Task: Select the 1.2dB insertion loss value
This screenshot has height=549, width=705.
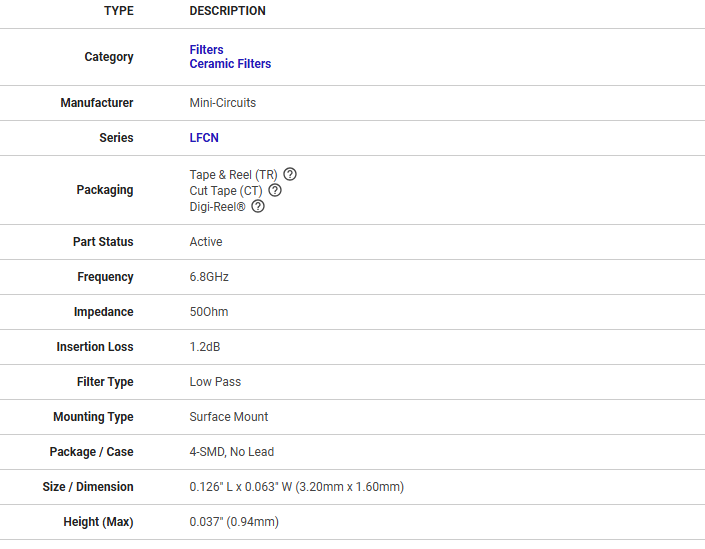Action: pos(206,347)
